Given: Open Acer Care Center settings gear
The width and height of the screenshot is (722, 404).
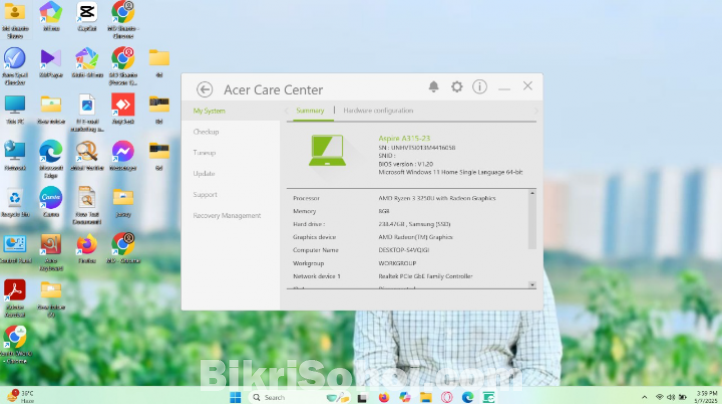Looking at the screenshot, I should [456, 87].
